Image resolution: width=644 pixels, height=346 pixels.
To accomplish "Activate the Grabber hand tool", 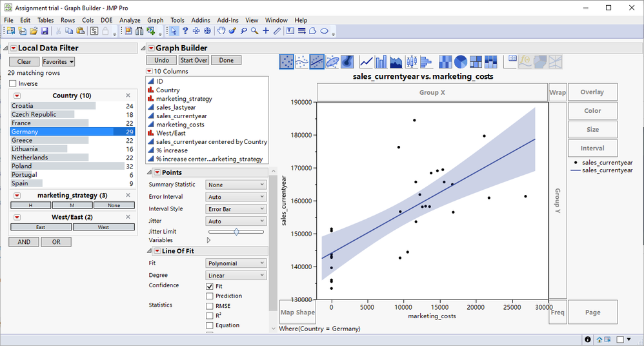I will pyautogui.click(x=221, y=31).
